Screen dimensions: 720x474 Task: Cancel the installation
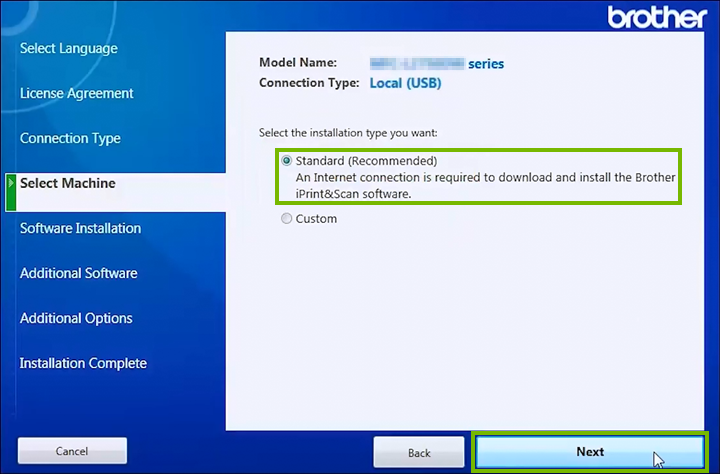tap(72, 451)
